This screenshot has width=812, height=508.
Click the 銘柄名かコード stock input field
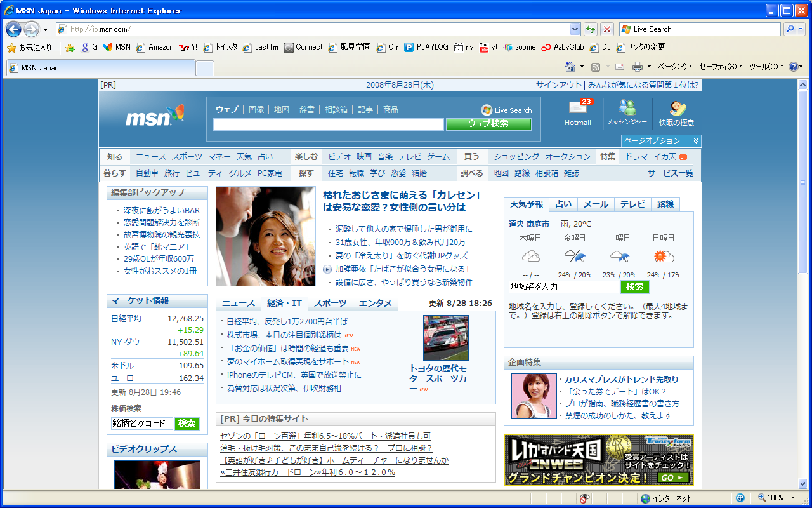[142, 424]
